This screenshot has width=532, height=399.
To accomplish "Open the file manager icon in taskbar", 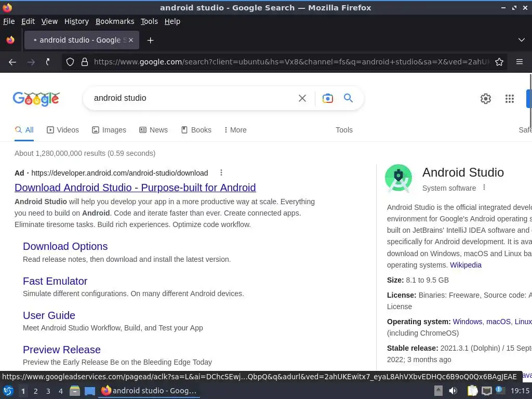I will point(75,391).
